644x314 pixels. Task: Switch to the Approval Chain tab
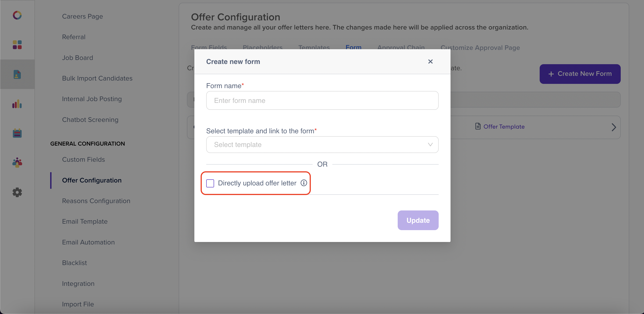[401, 47]
